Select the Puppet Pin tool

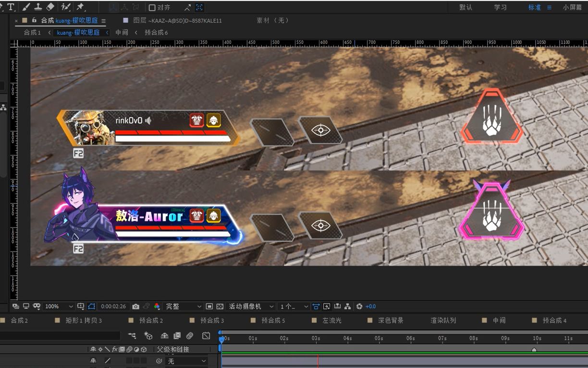pyautogui.click(x=80, y=7)
